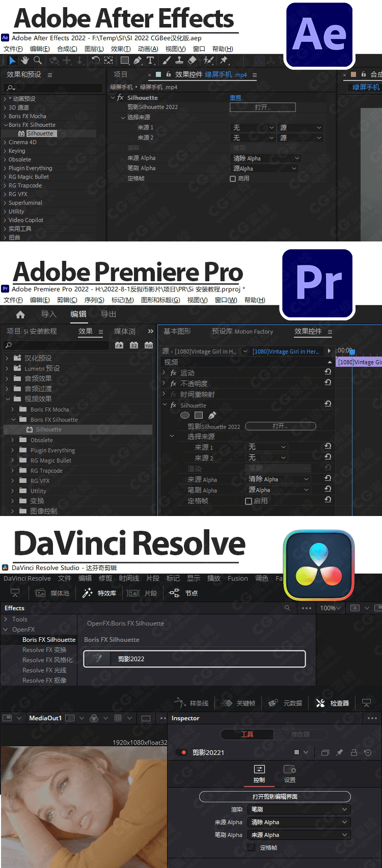Switch to 导出 tab in Premiere
The height and width of the screenshot is (868, 382).
108,314
